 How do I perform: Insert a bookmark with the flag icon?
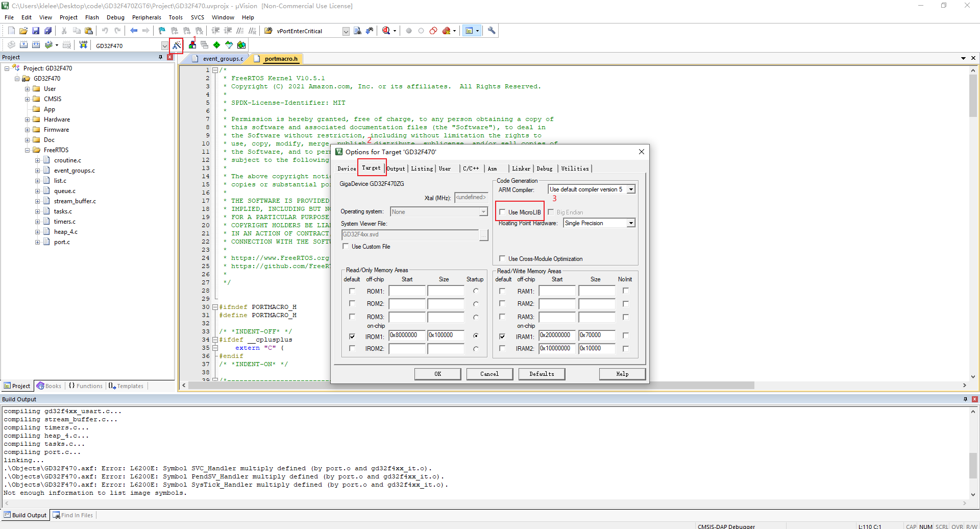pos(162,31)
